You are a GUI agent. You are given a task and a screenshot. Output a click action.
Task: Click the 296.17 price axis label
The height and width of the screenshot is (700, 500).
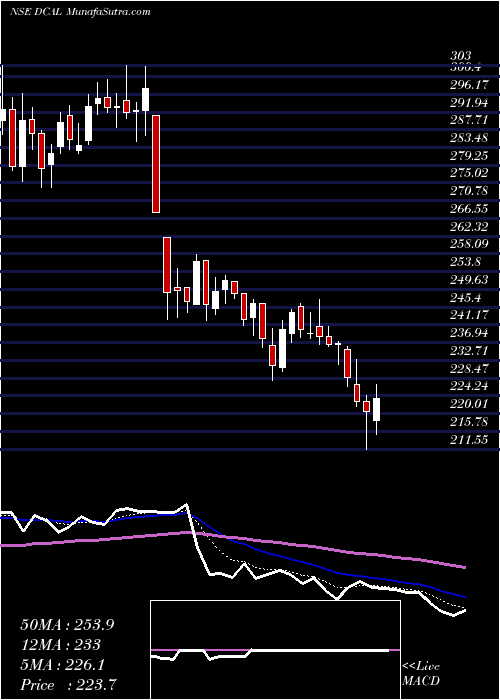click(x=469, y=84)
